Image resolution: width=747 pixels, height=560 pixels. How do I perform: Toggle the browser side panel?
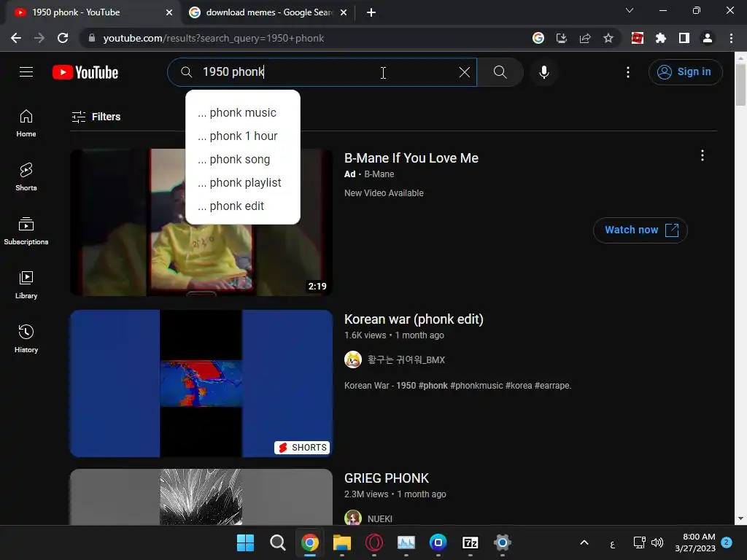pos(684,38)
